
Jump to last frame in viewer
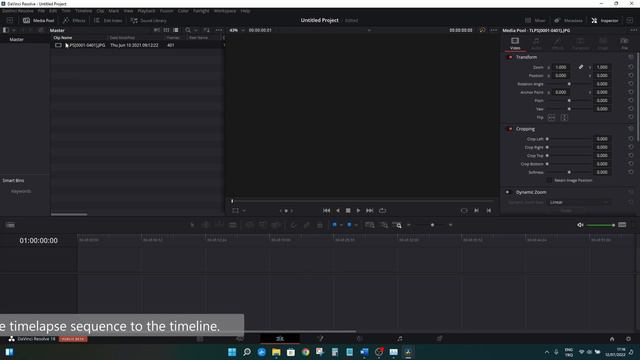pyautogui.click(x=369, y=211)
